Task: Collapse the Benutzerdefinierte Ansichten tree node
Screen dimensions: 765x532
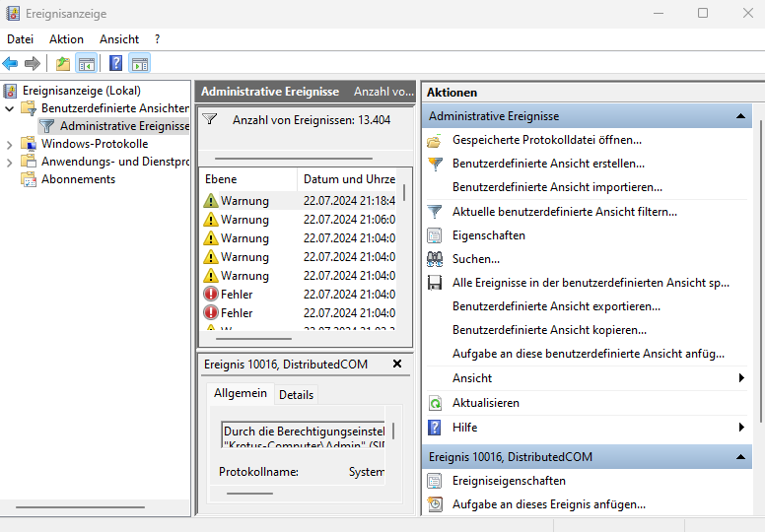Action: 9,108
